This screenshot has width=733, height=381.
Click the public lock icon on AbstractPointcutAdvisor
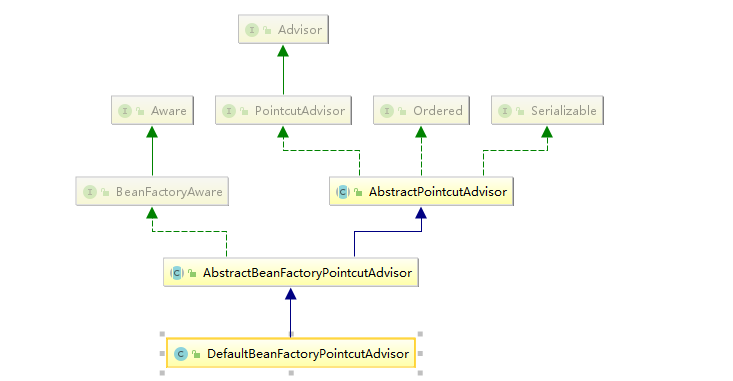(x=358, y=192)
